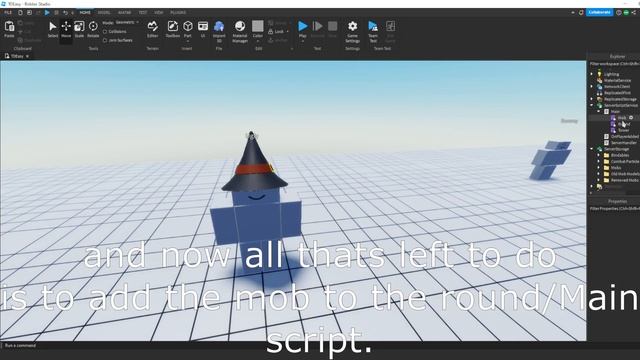Expand the Old Mob Models folder
Viewport: 640px width, 360px height.
(x=599, y=174)
